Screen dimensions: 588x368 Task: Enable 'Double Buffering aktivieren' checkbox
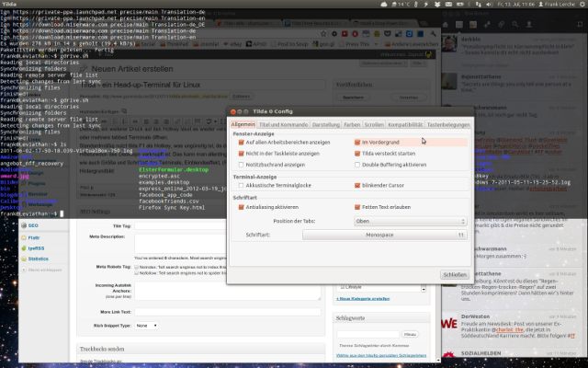357,165
